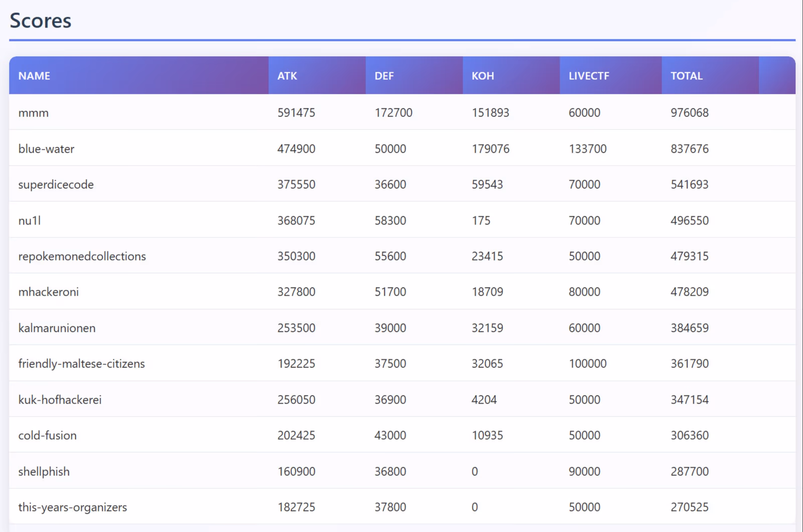Click the nu1l team name
This screenshot has width=803, height=532.
pos(30,221)
